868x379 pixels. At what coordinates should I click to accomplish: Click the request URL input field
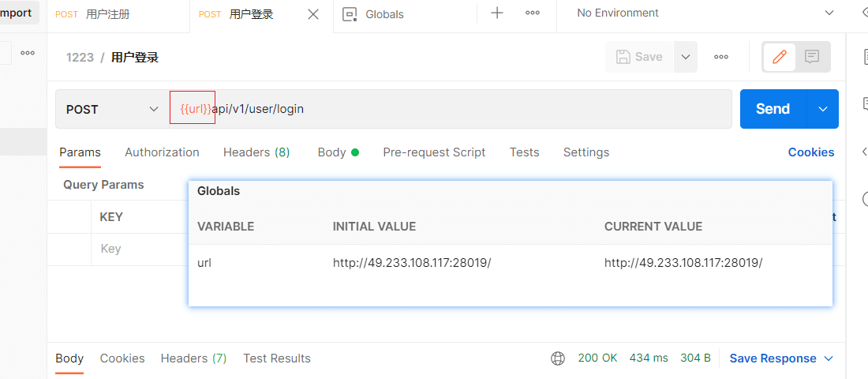(473, 109)
